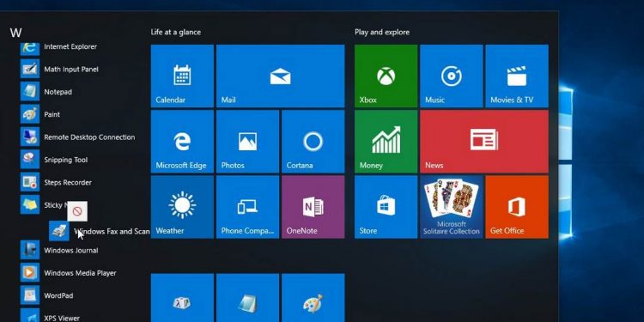The width and height of the screenshot is (644, 322).
Task: Select the W letter header in app list
Action: 16,33
